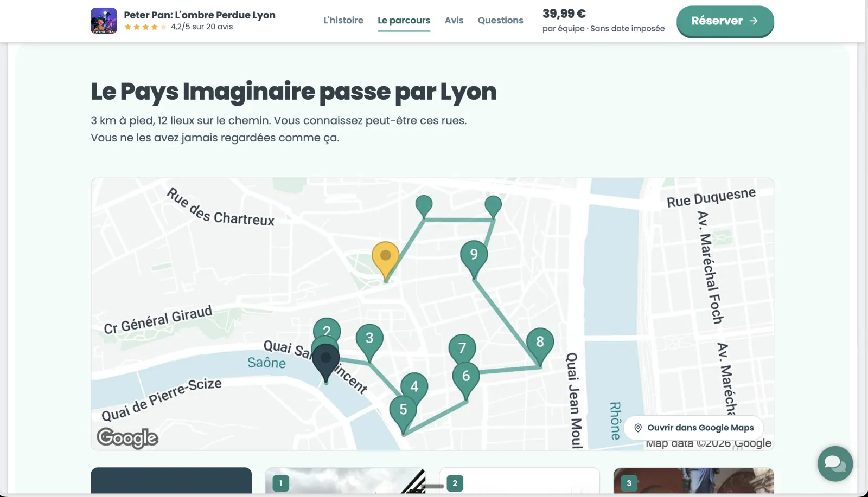Image resolution: width=868 pixels, height=497 pixels.
Task: Click the Le Pays Imaginaire passe par Lyon heading
Action: [x=293, y=92]
